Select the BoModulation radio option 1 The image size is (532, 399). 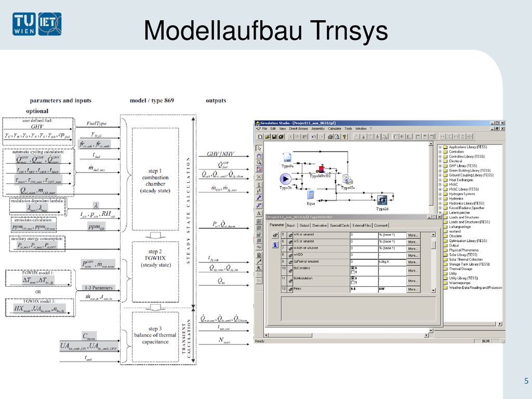353,282
